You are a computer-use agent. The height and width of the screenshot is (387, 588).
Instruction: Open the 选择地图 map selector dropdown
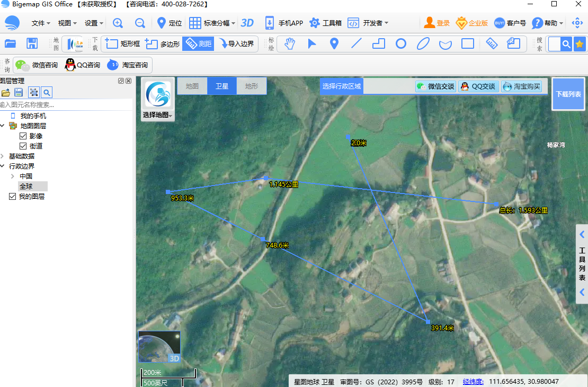157,115
